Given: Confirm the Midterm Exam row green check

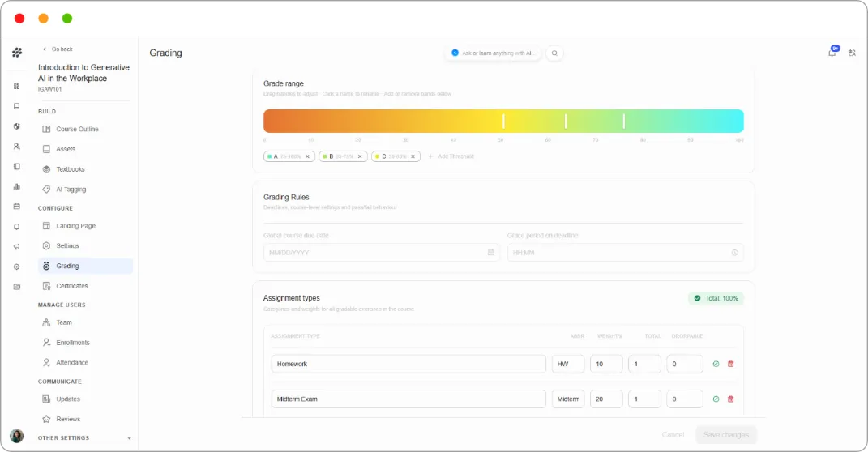Looking at the screenshot, I should tap(716, 399).
